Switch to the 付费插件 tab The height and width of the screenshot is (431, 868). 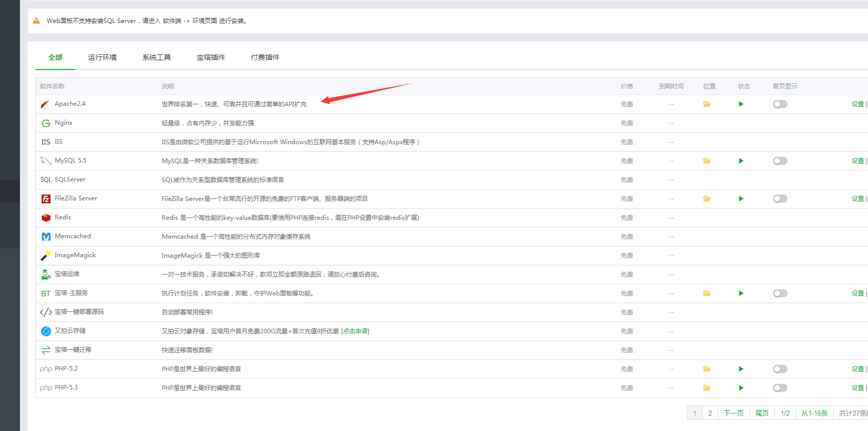(265, 57)
